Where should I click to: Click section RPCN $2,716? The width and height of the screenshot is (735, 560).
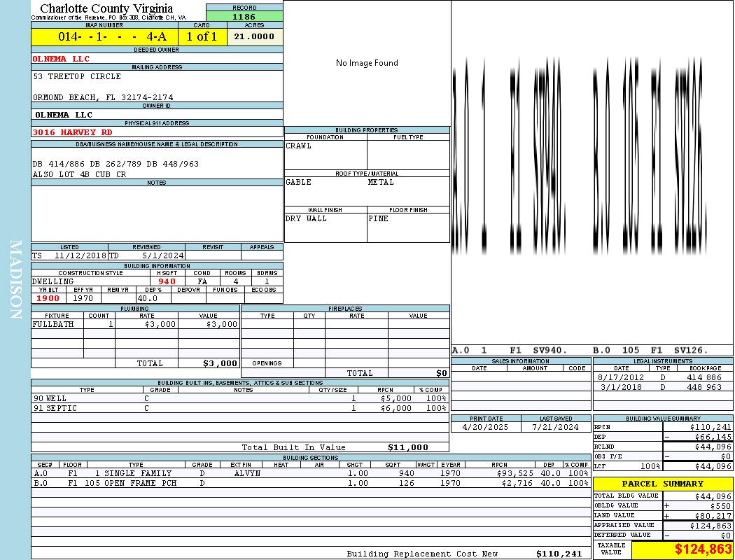[x=517, y=483]
